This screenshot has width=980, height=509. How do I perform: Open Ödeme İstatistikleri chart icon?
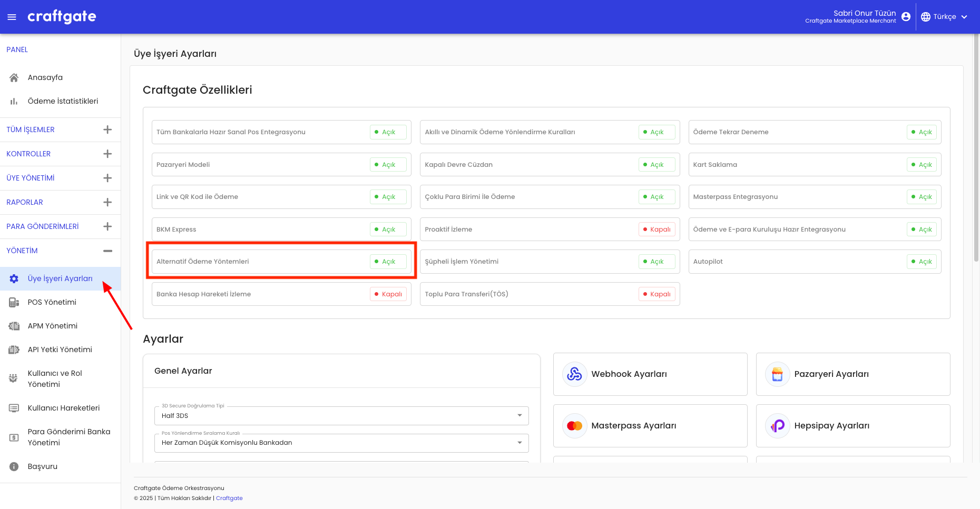pos(14,101)
